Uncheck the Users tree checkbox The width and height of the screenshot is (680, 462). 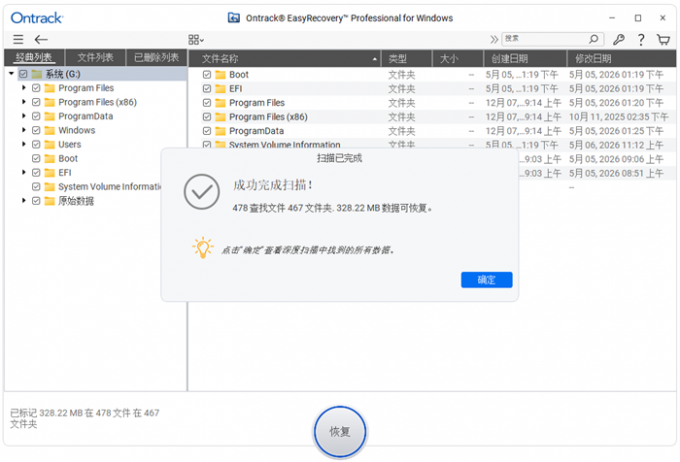coord(36,144)
